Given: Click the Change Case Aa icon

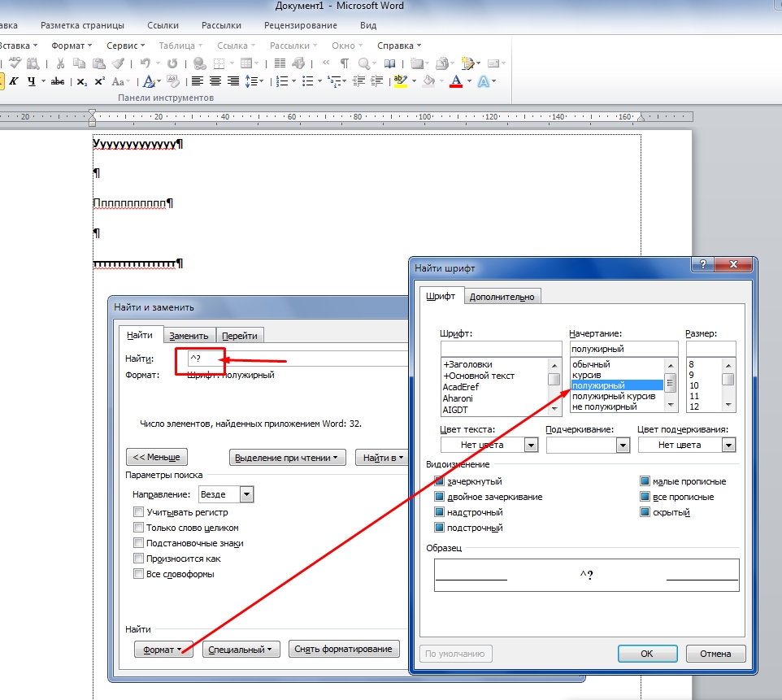Looking at the screenshot, I should [118, 81].
